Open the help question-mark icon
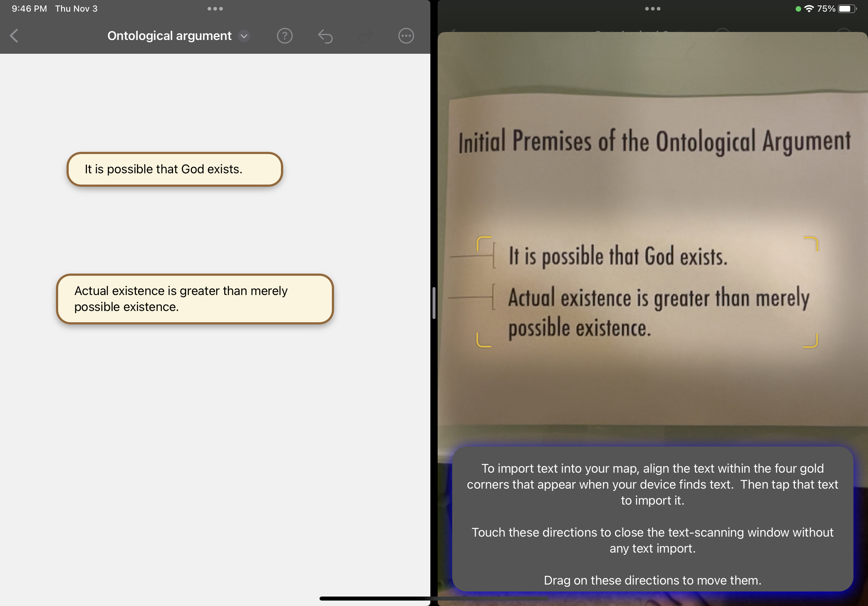 (285, 36)
